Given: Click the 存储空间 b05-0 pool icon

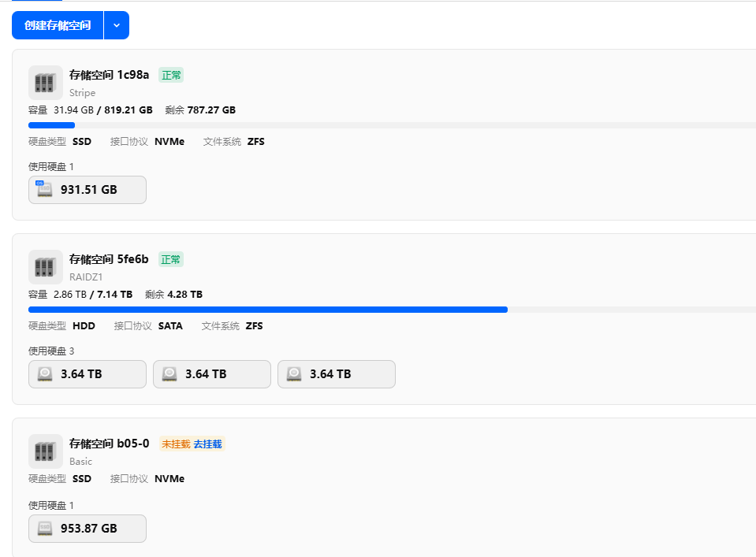Looking at the screenshot, I should point(45,451).
